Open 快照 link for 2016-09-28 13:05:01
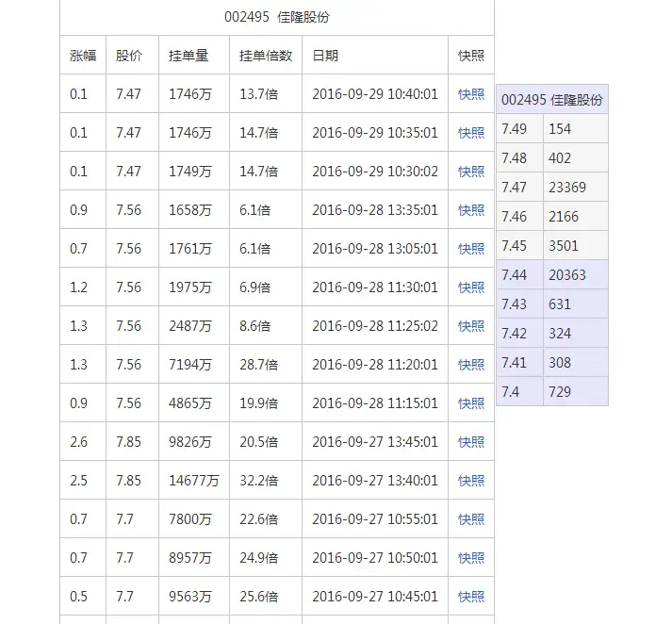This screenshot has width=672, height=624. click(471, 248)
